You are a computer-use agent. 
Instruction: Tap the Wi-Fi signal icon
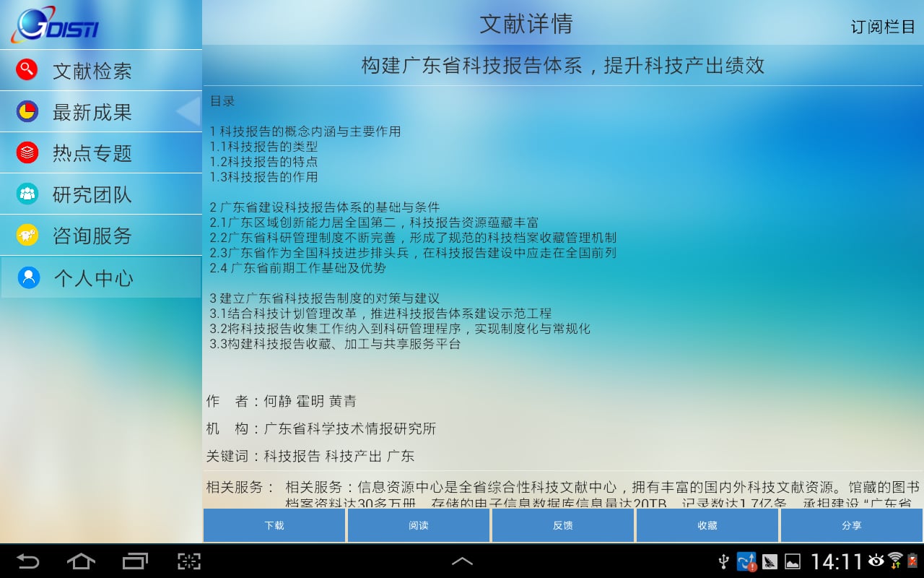896,561
